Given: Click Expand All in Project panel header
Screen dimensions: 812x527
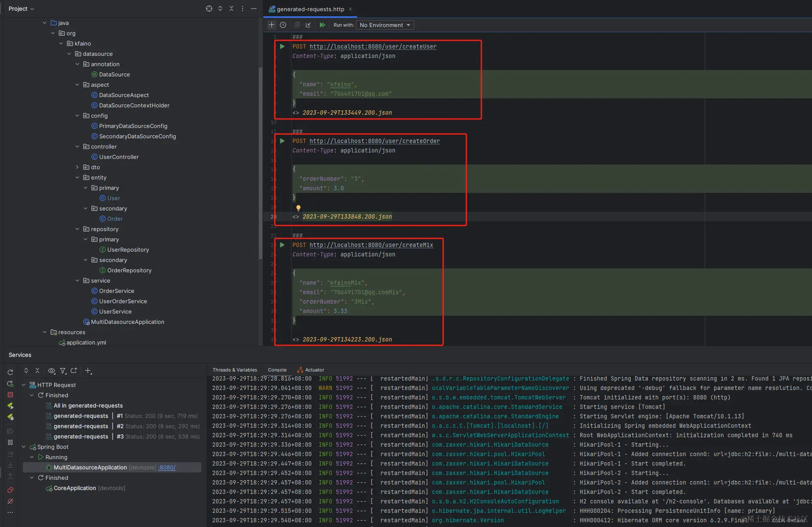Looking at the screenshot, I should [220, 9].
